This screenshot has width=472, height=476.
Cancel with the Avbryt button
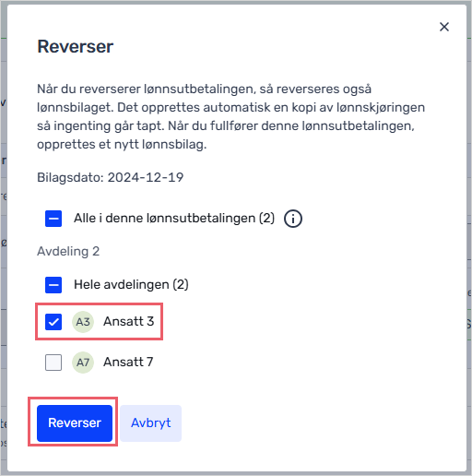[150, 423]
